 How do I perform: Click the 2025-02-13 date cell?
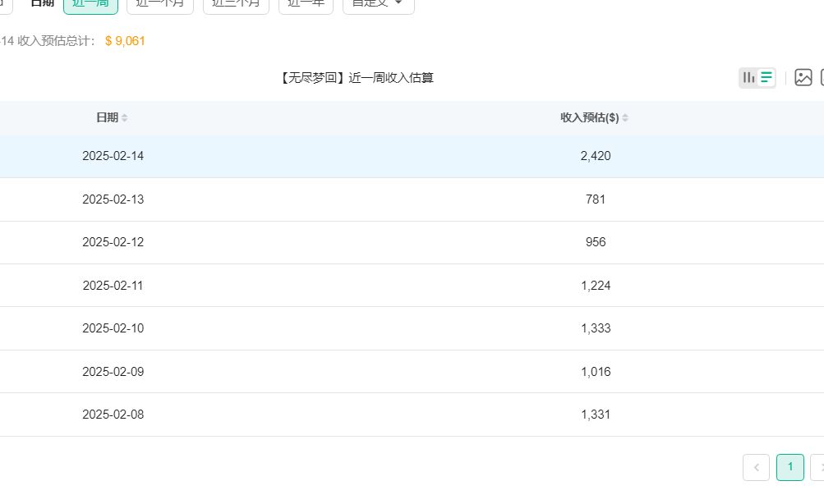(x=113, y=199)
